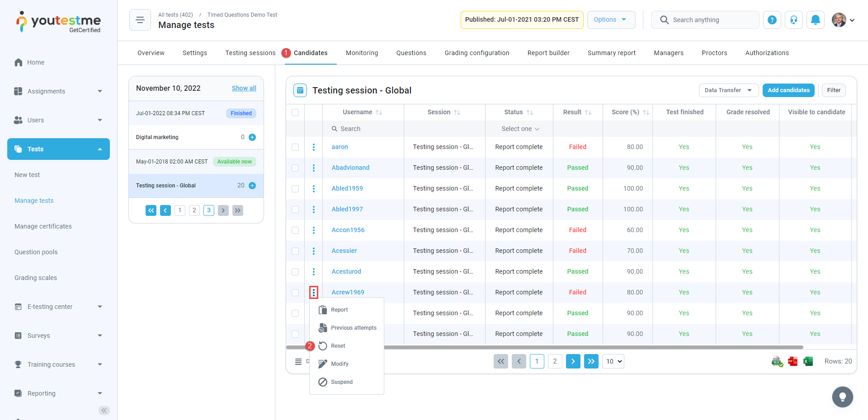Click the notification bell icon

click(815, 20)
